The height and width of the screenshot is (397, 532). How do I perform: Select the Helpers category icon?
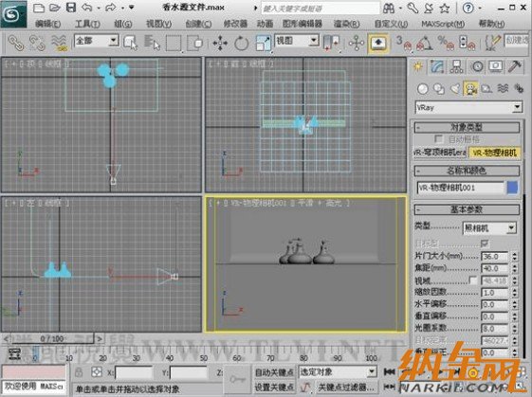tap(486, 89)
